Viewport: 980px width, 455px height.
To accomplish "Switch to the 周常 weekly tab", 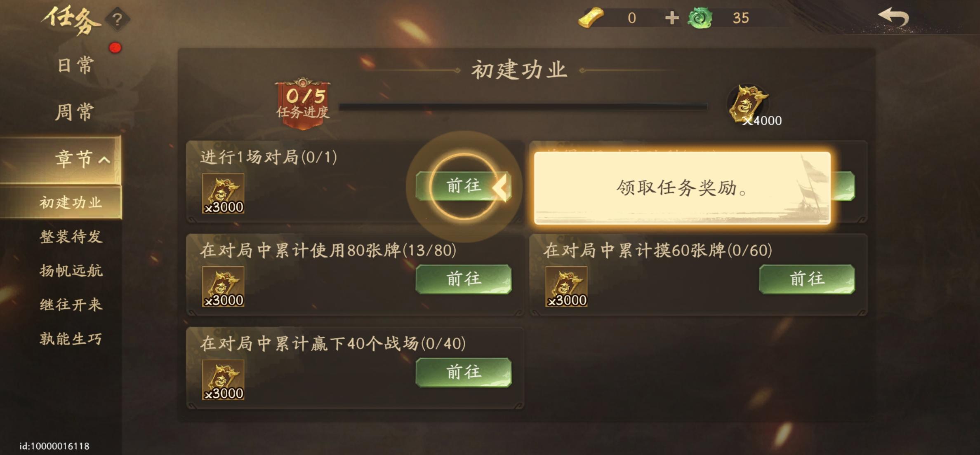I will 75,112.
